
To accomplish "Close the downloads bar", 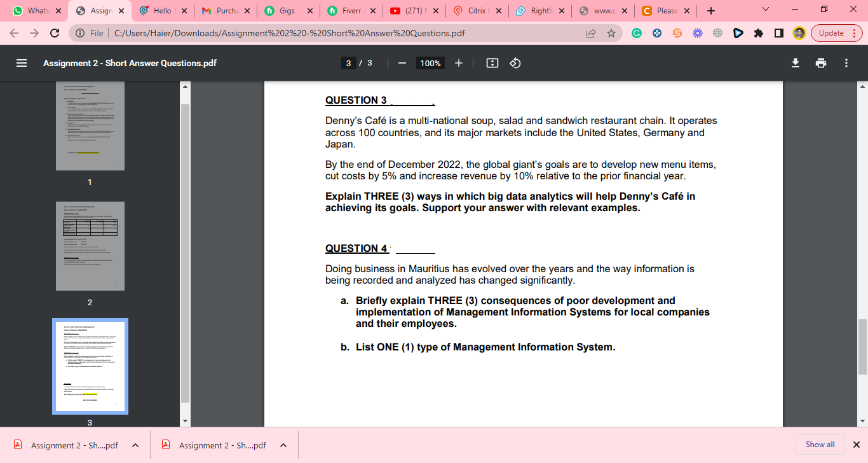I will click(856, 445).
